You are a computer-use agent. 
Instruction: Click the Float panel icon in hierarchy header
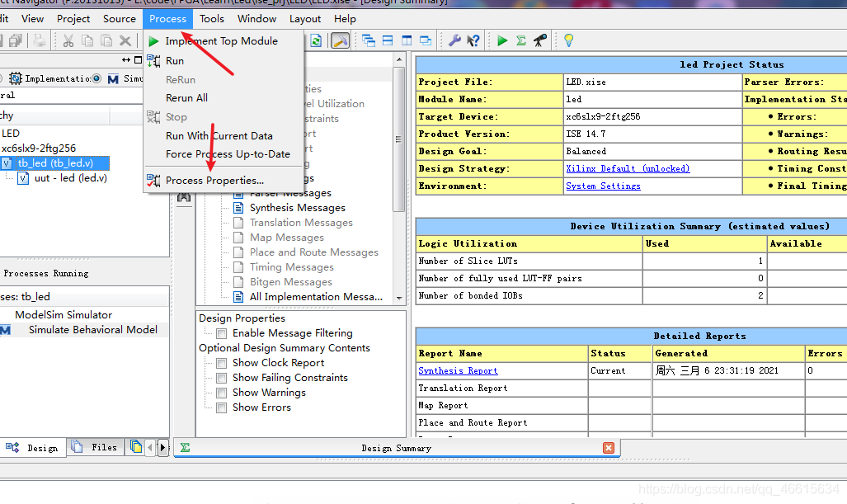tap(126, 60)
